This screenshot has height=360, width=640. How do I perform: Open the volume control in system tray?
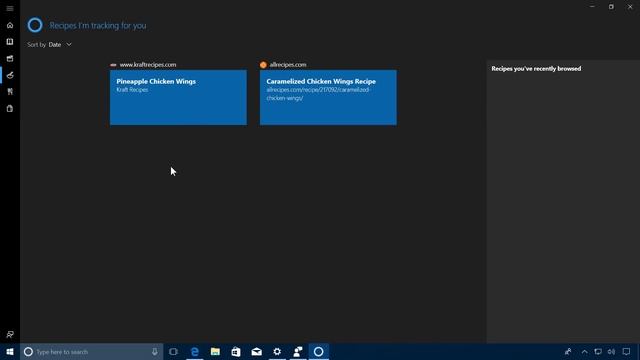611,352
